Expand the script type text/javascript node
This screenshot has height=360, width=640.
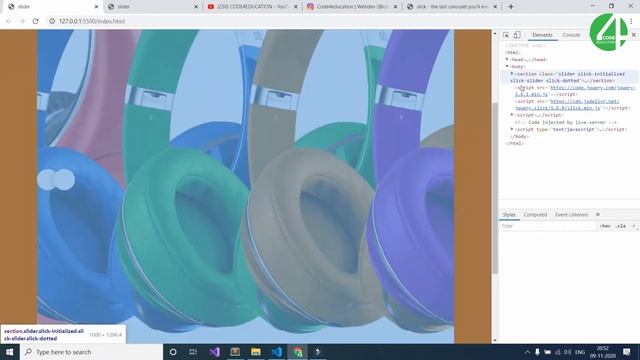512,129
